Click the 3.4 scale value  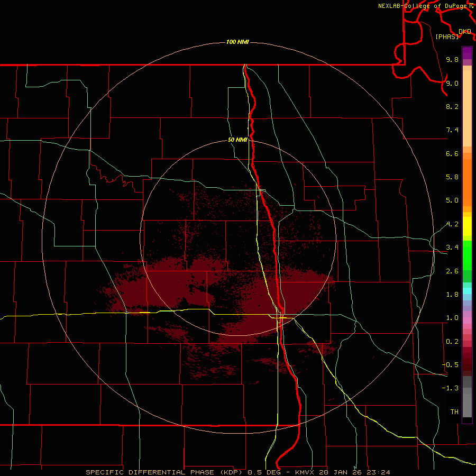[x=452, y=248]
